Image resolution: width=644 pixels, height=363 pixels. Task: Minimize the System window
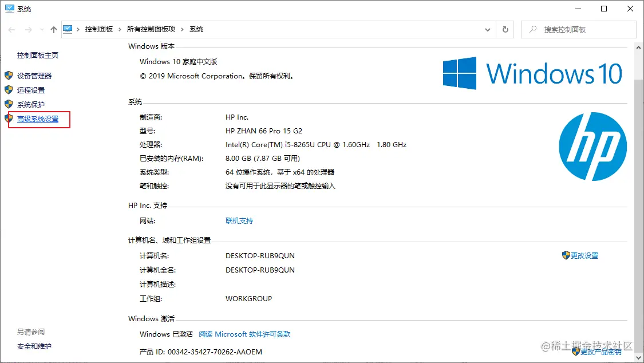click(578, 9)
